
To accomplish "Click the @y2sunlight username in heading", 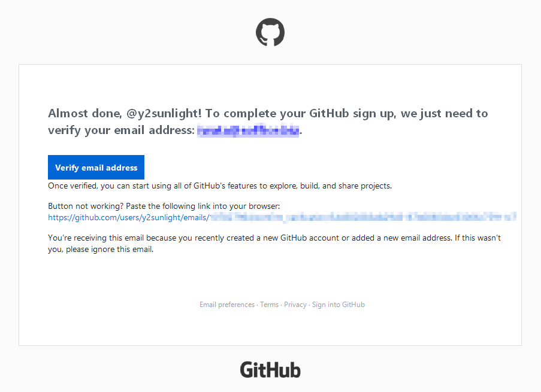I will [164, 113].
